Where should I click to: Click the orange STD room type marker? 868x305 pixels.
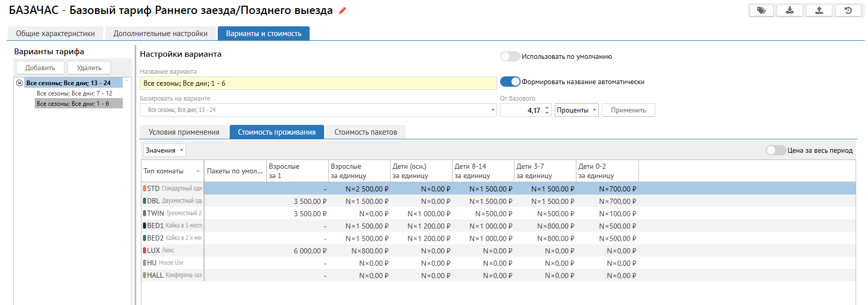pos(144,188)
